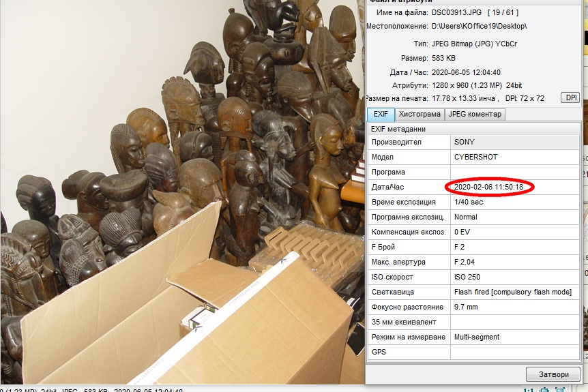Click the Време експозиция label
The image size is (588, 392).
404,202
